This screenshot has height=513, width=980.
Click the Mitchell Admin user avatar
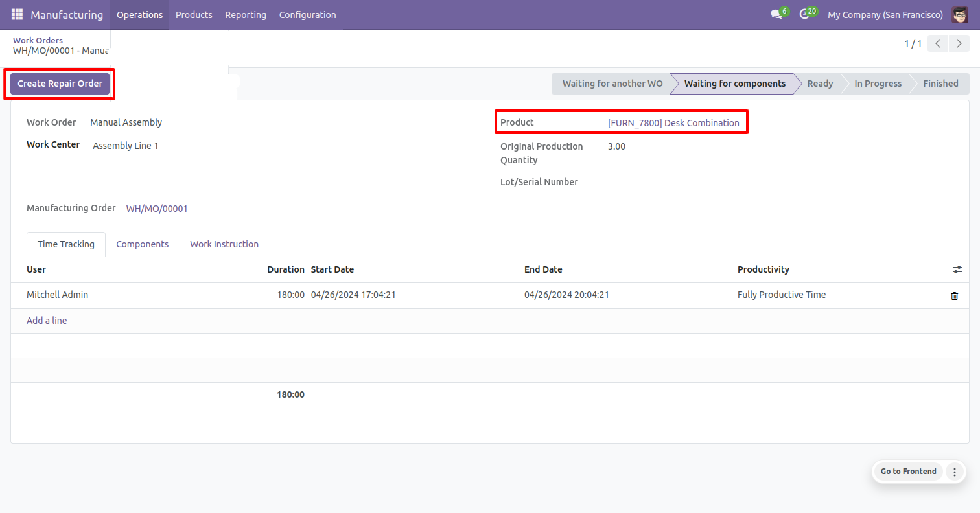click(960, 14)
